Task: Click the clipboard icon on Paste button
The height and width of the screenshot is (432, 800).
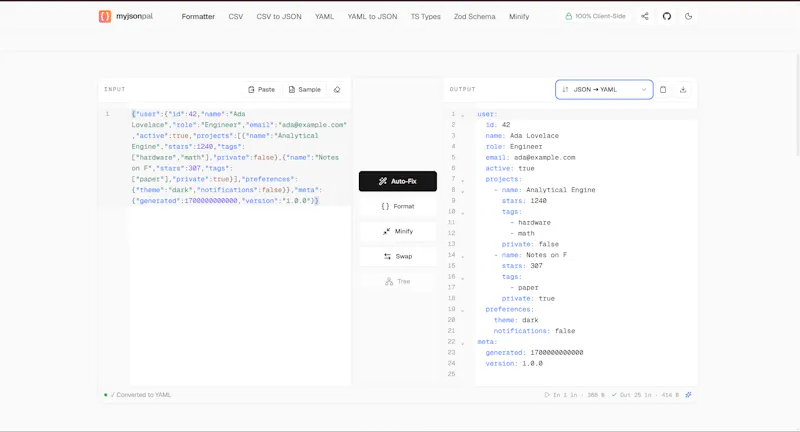Action: pyautogui.click(x=251, y=89)
